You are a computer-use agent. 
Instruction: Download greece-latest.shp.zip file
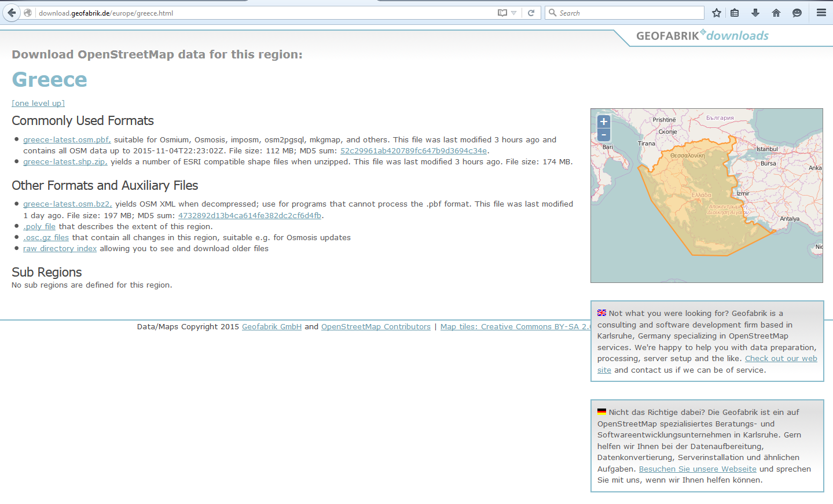click(x=65, y=161)
